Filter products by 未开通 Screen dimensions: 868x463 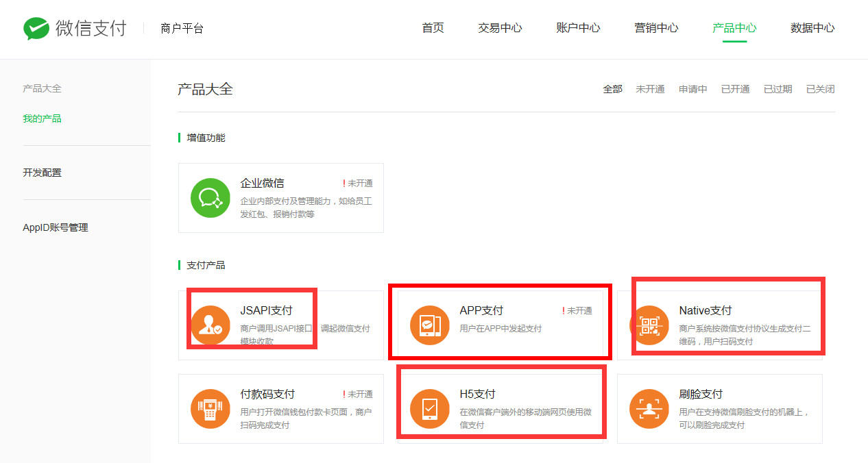(x=650, y=89)
